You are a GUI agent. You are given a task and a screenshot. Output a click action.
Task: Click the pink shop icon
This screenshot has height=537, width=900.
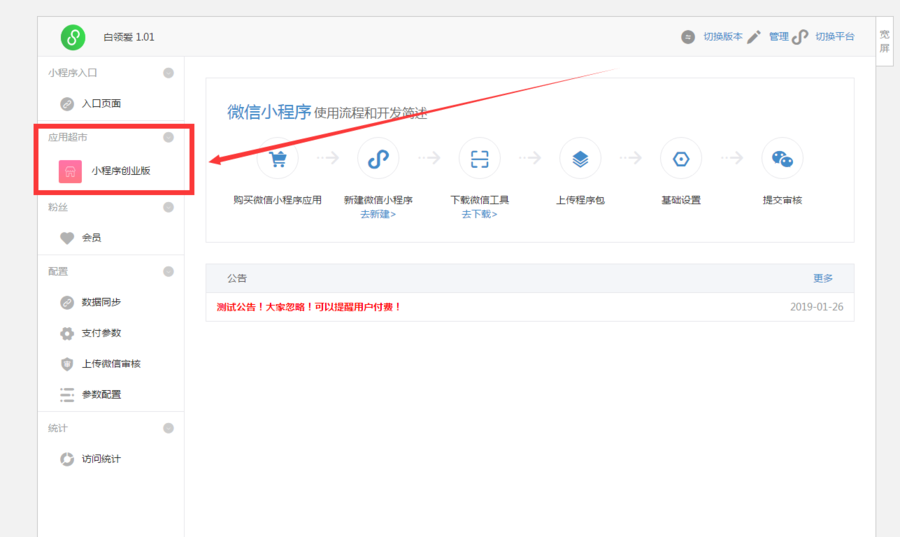click(x=70, y=171)
